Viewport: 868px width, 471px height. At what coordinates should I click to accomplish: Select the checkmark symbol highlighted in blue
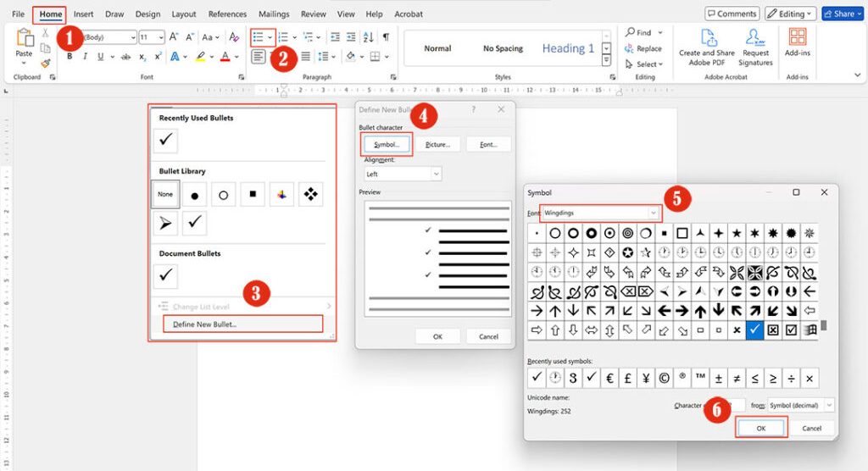pos(754,330)
